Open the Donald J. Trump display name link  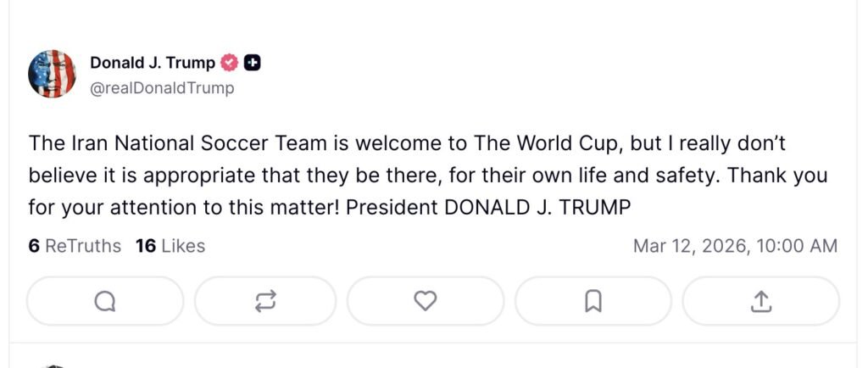(153, 63)
